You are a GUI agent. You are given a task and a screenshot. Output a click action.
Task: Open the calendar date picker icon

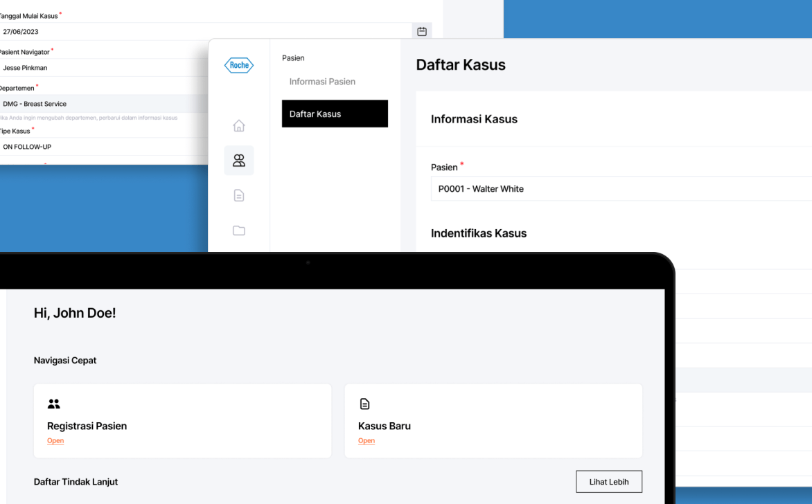pyautogui.click(x=421, y=31)
